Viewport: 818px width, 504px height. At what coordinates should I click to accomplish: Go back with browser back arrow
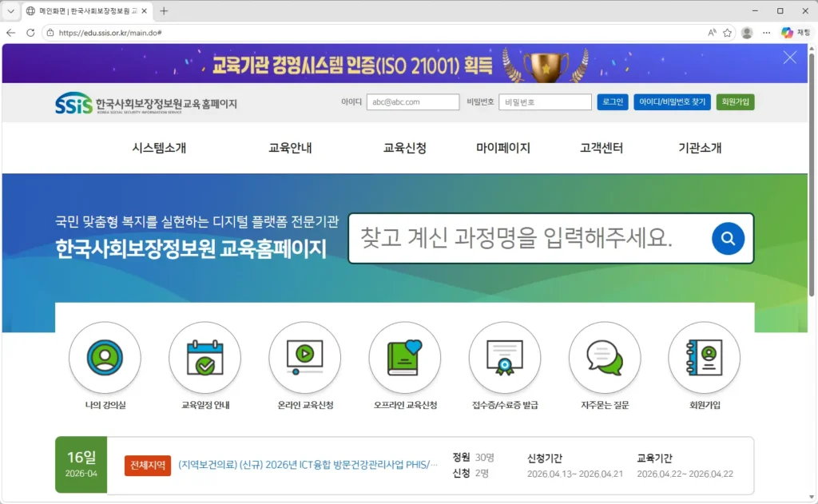pyautogui.click(x=11, y=32)
